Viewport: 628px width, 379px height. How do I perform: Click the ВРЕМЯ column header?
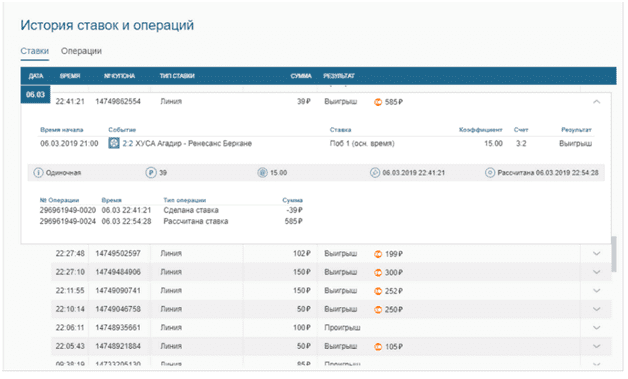pos(70,76)
